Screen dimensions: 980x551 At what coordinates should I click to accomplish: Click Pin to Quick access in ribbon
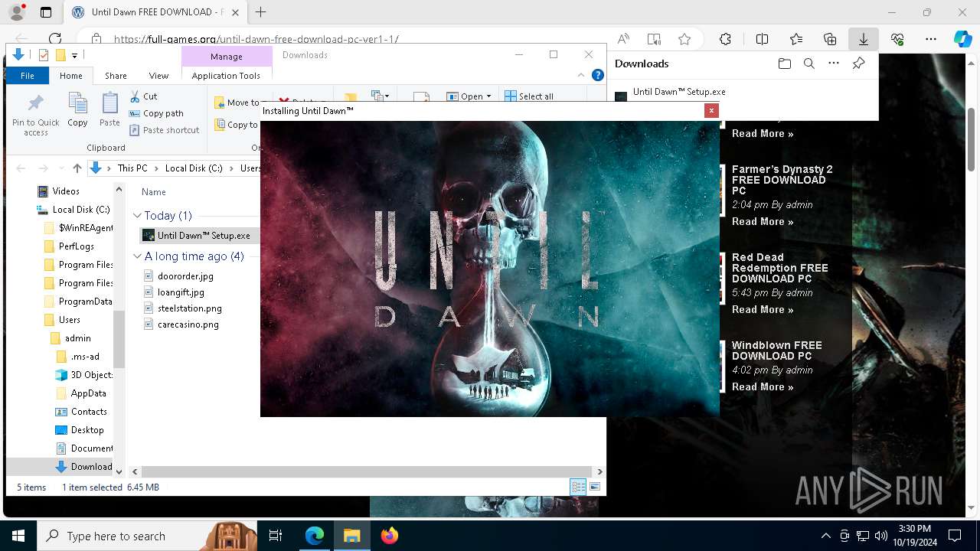click(x=35, y=116)
